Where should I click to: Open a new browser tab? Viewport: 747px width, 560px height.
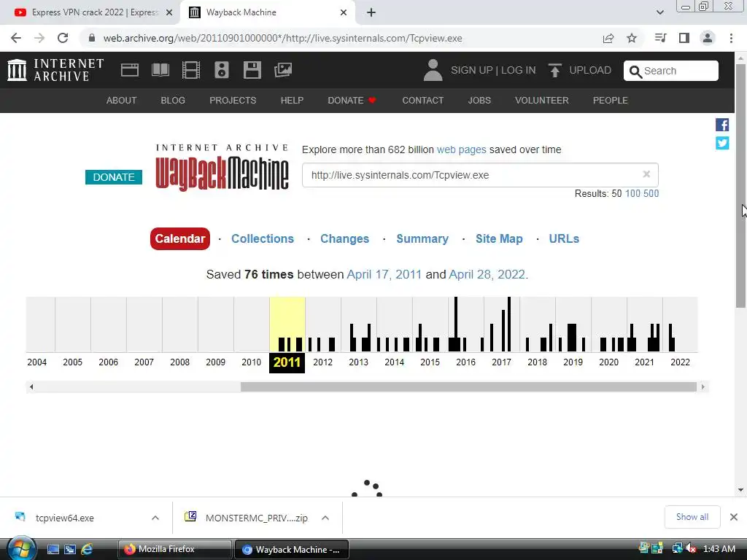click(x=371, y=12)
